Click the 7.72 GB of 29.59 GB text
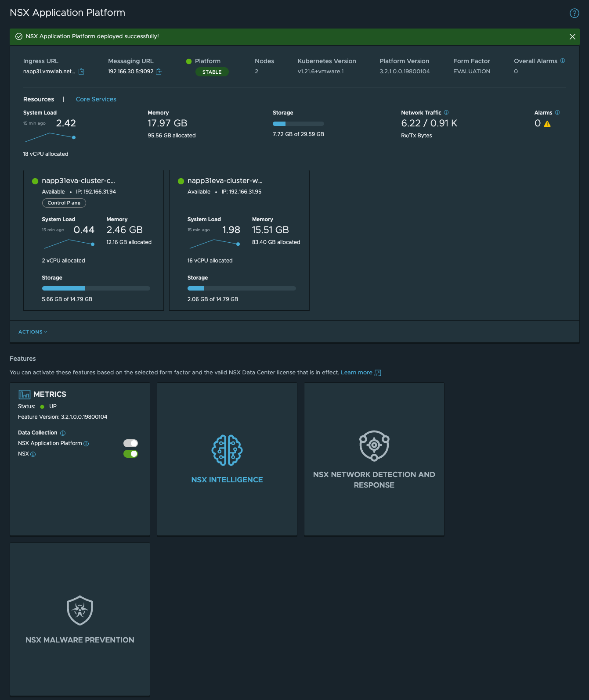Screen dimensions: 589x700 pyautogui.click(x=298, y=134)
